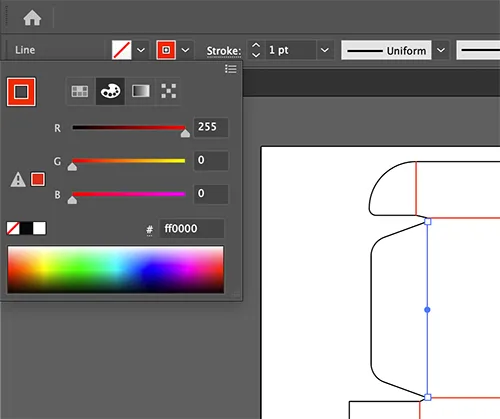The height and width of the screenshot is (419, 500).
Task: Go to the Home screen icon
Action: [x=32, y=18]
